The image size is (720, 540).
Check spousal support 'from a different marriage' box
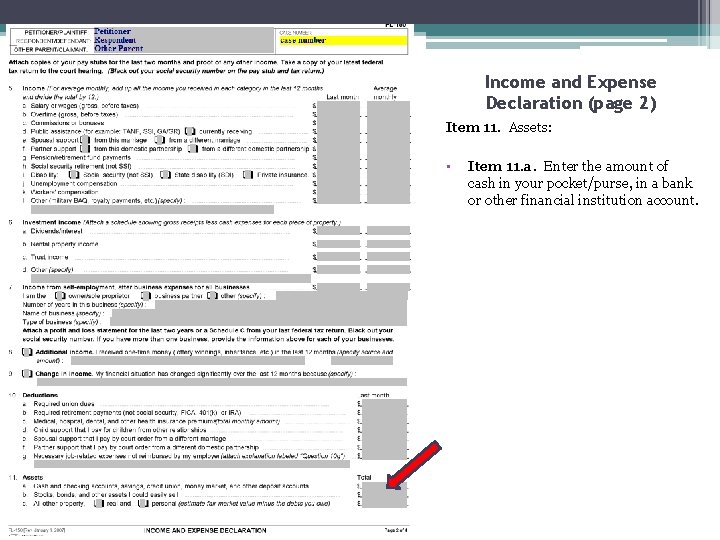159,140
